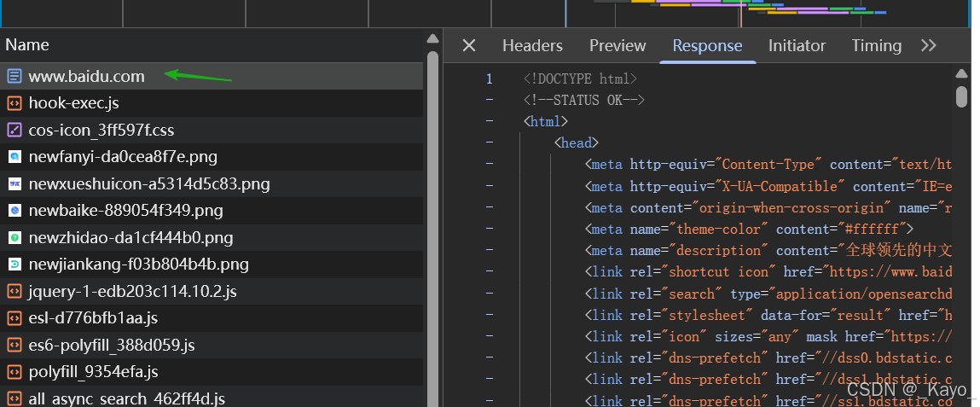
Task: Select the polyfill_9354efa.js request
Action: point(212,372)
